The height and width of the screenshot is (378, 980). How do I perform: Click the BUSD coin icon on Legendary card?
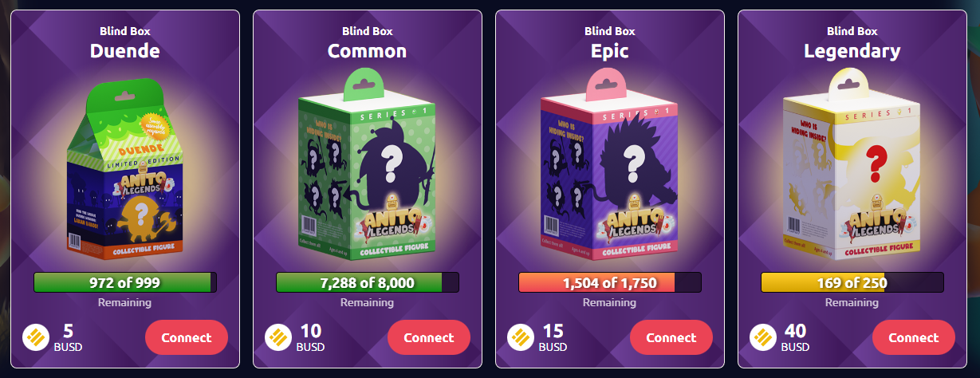click(762, 337)
